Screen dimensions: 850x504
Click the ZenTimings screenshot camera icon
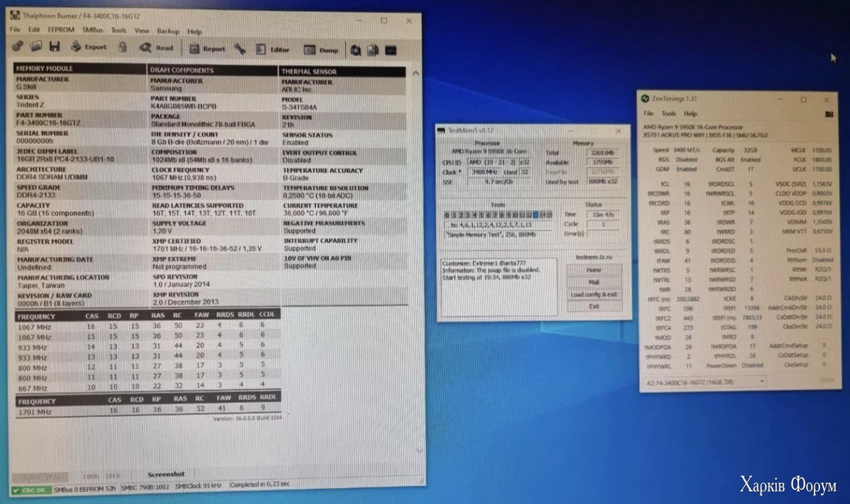click(828, 114)
